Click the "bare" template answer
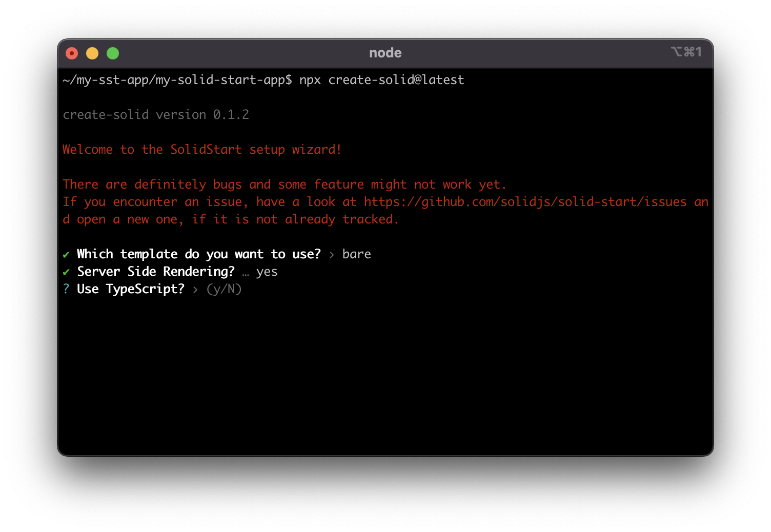 [x=356, y=254]
